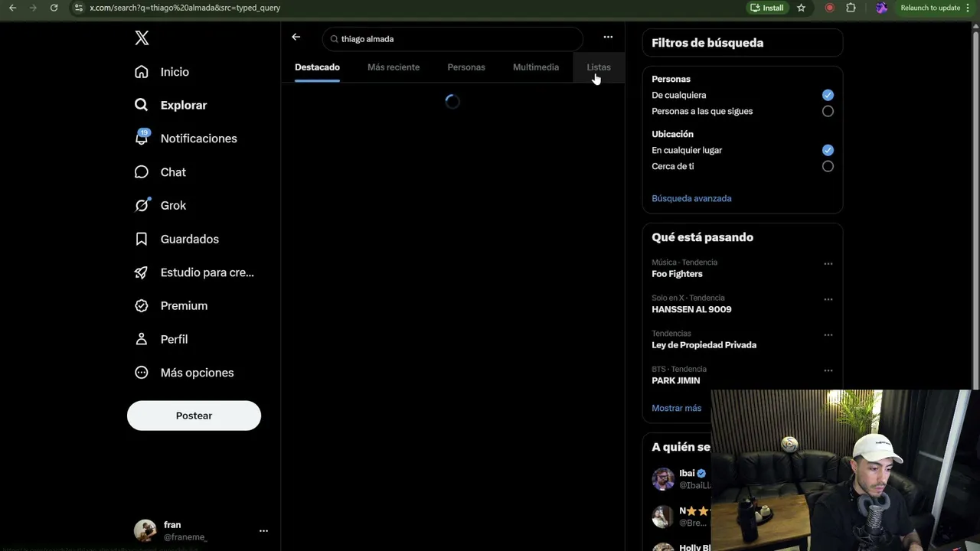Click the X logo icon
This screenshot has height=551, width=980.
click(142, 38)
